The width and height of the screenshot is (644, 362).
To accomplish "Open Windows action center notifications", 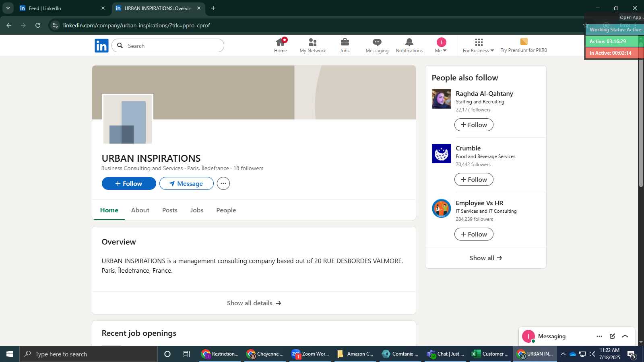I will (x=632, y=354).
